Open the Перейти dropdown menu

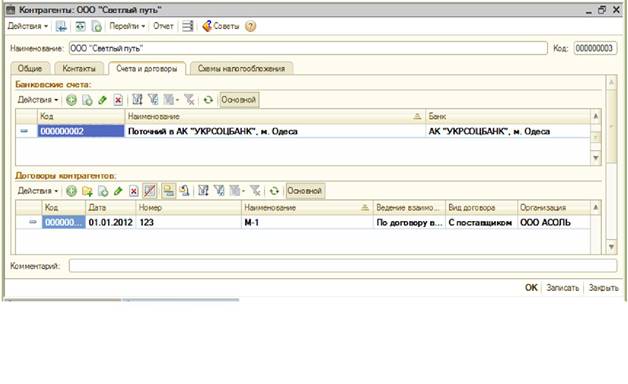pyautogui.click(x=127, y=26)
